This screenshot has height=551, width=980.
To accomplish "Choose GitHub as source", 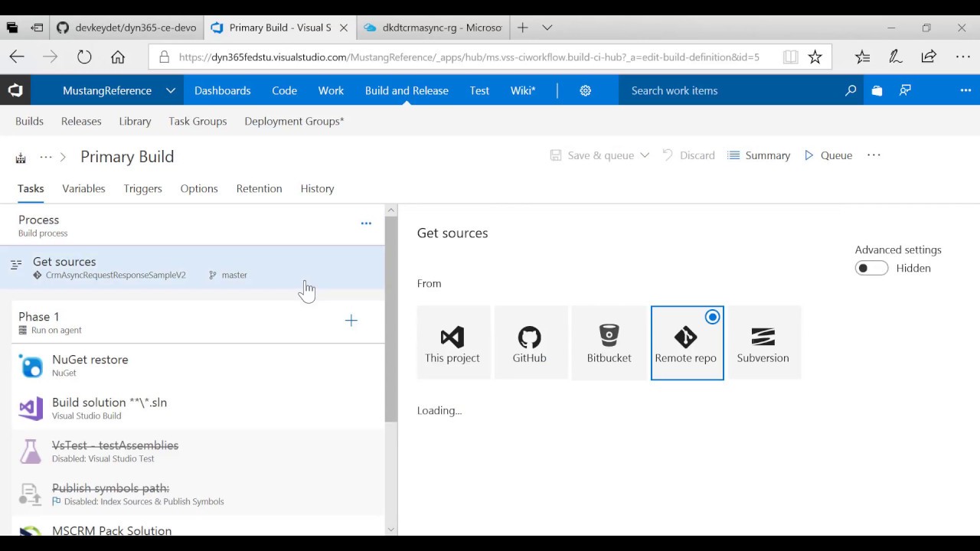I will [x=531, y=343].
